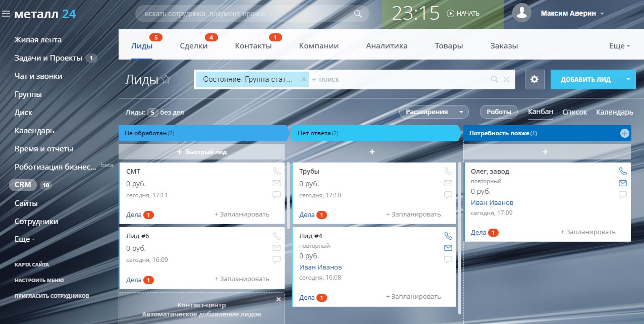The height and width of the screenshot is (324, 644).
Task: Call Олег, завод via phone icon
Action: click(623, 171)
